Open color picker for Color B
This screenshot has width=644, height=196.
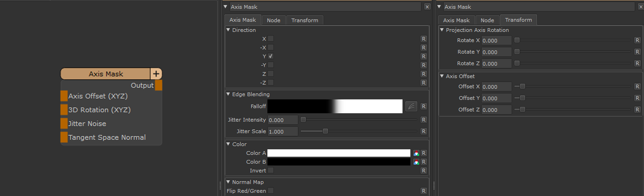[x=416, y=162]
